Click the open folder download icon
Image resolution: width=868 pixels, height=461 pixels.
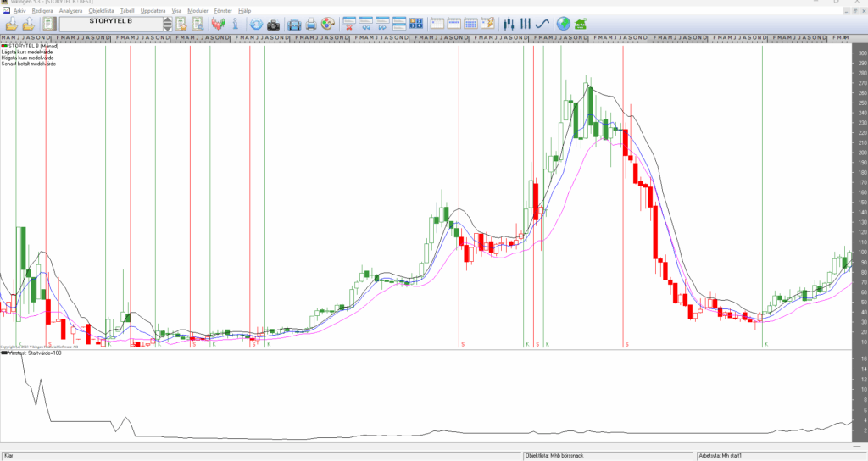[x=11, y=24]
